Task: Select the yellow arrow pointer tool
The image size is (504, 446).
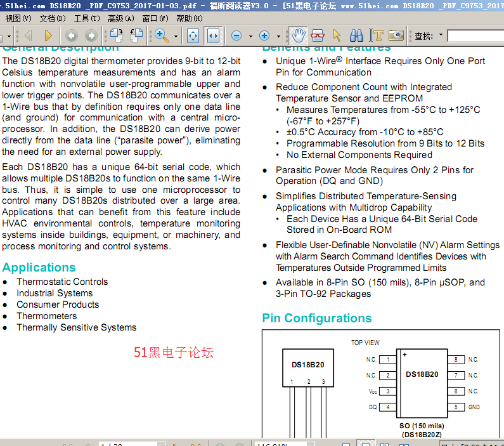Action: pos(337,36)
